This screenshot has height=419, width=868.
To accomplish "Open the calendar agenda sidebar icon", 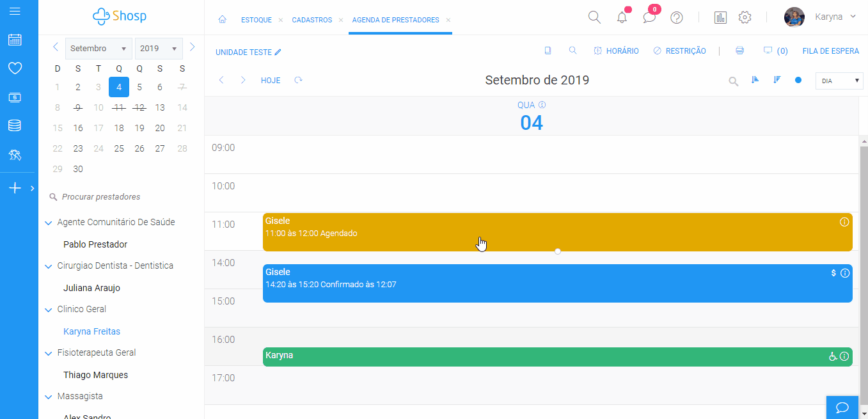I will [15, 40].
